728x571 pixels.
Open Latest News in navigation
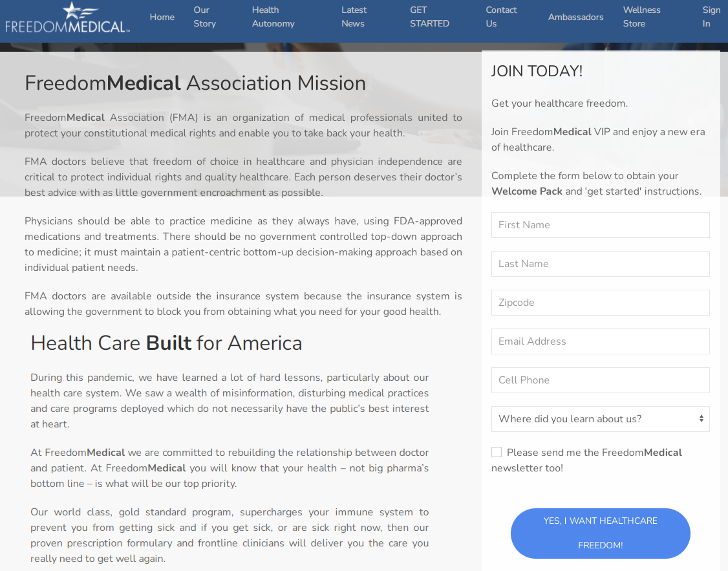click(354, 17)
